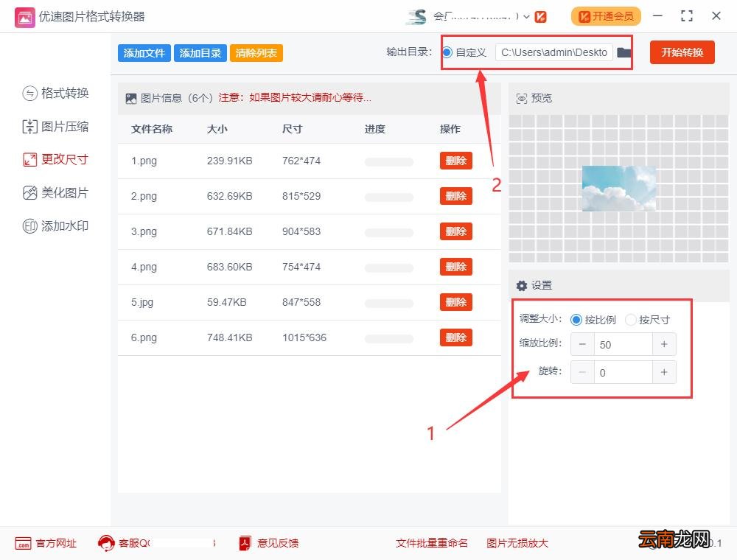Click the 239.91KB size cell

point(229,161)
